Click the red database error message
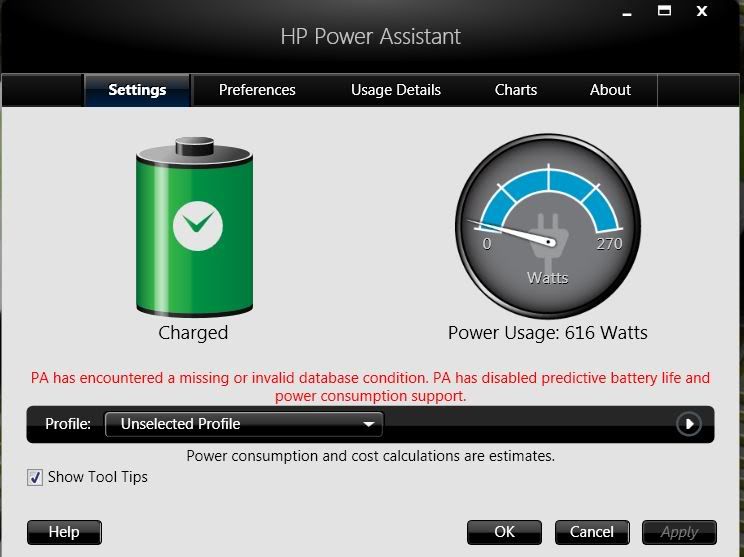Screen dimensions: 744x557 (370, 387)
